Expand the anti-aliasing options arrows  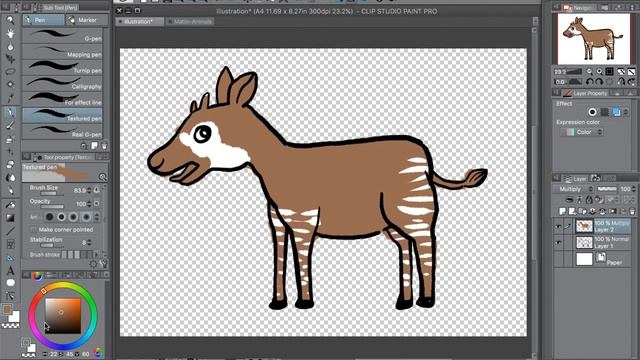[97, 217]
